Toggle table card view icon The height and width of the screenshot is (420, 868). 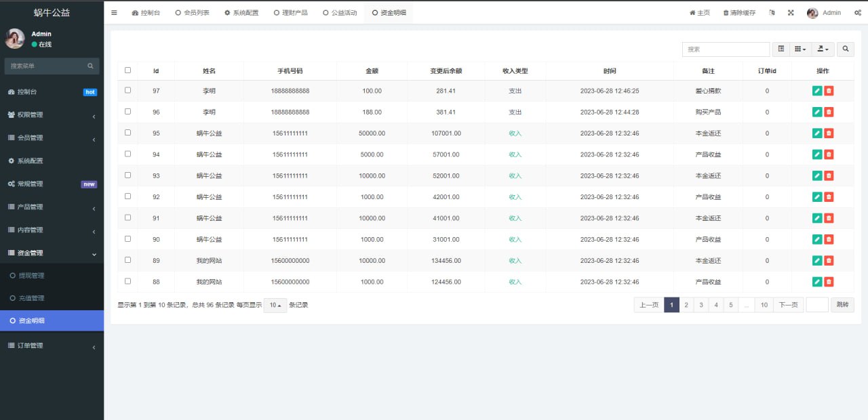[781, 49]
